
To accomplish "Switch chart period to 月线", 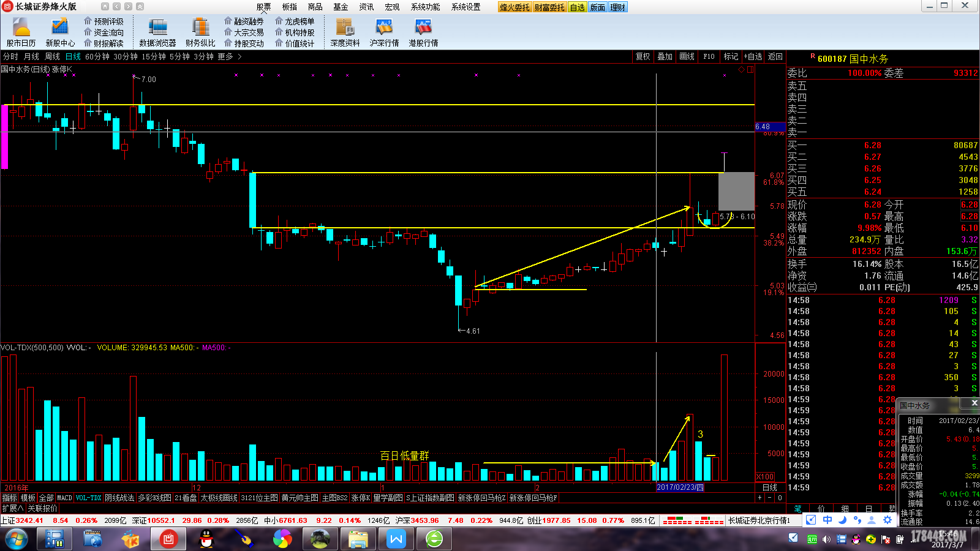I will click(x=31, y=56).
